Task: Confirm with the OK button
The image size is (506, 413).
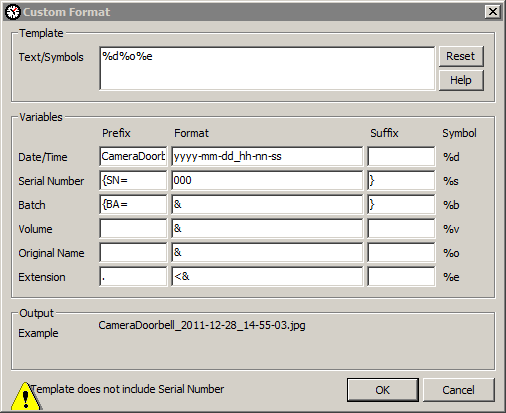Action: (x=383, y=390)
